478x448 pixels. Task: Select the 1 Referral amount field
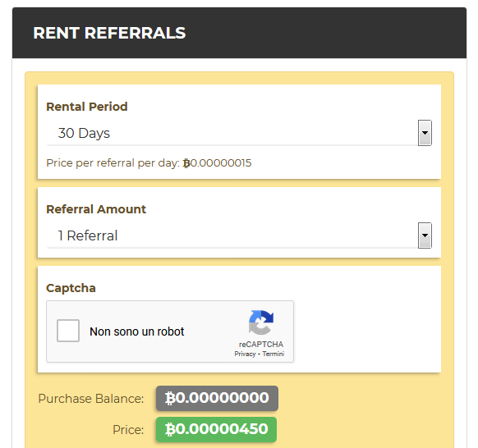click(x=239, y=235)
